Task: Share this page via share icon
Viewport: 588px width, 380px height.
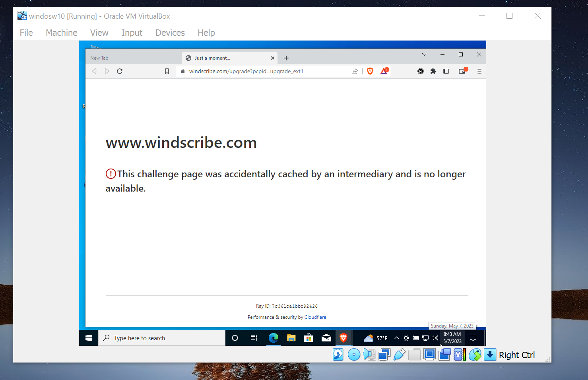Action: click(355, 71)
